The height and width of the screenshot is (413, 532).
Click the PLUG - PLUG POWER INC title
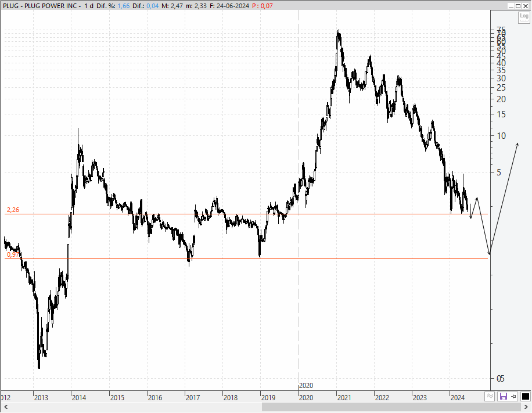[41, 6]
